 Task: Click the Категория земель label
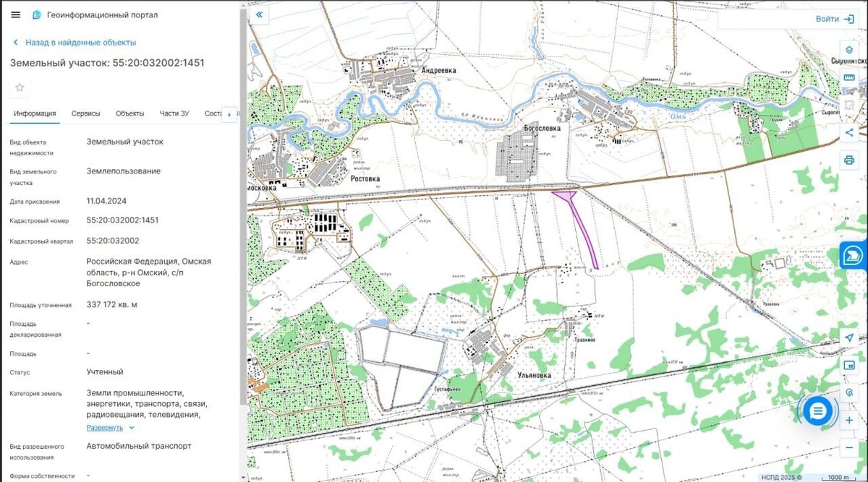(36, 393)
